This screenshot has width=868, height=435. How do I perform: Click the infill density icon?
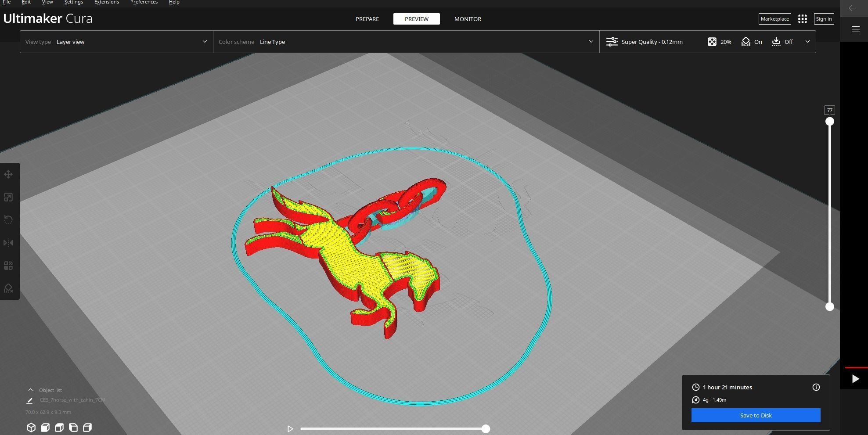pyautogui.click(x=712, y=42)
